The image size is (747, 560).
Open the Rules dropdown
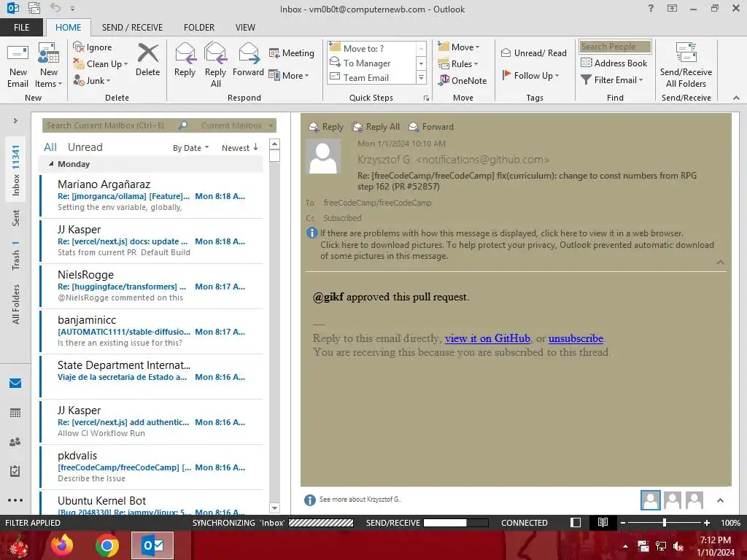pyautogui.click(x=458, y=64)
